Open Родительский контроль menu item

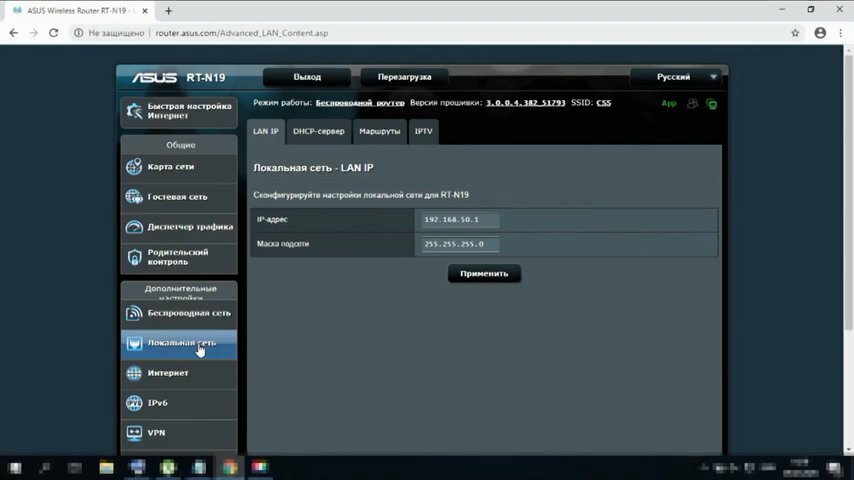coord(179,257)
